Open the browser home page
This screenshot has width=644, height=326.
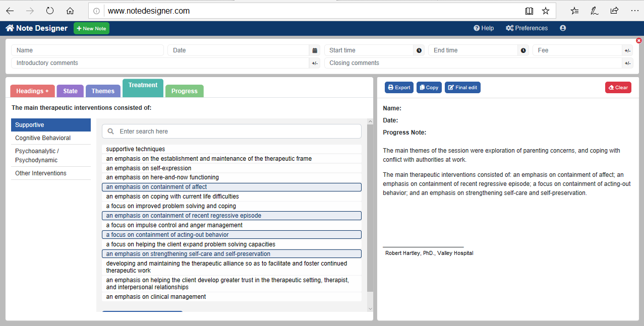pyautogui.click(x=70, y=11)
